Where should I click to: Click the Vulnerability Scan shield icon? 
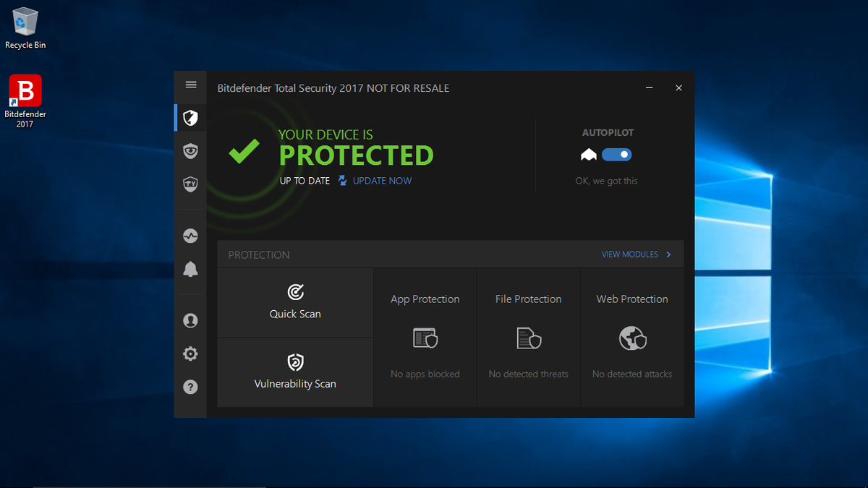(295, 361)
